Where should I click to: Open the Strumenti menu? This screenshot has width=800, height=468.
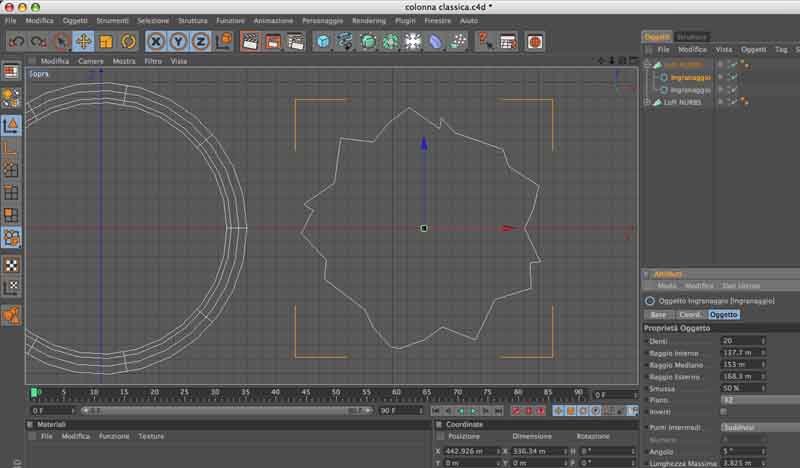coord(113,21)
